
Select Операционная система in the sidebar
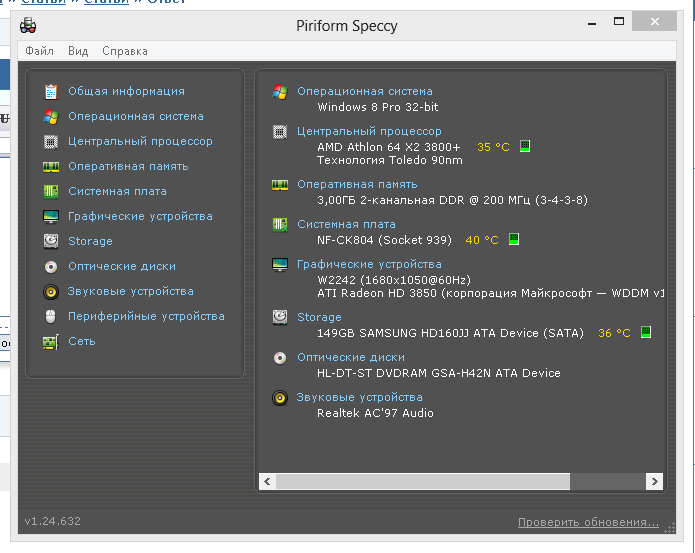pyautogui.click(x=136, y=116)
